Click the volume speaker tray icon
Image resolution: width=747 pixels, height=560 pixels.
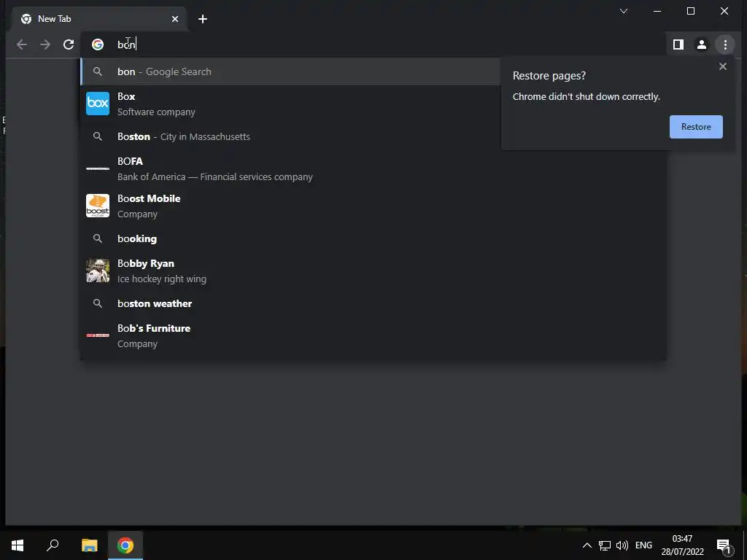coord(622,545)
